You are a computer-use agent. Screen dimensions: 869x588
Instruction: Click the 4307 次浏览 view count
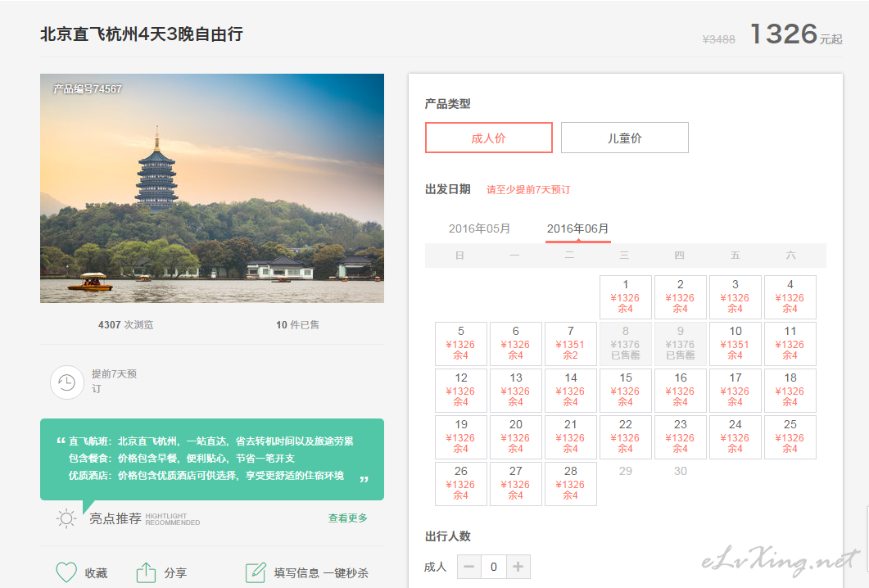[x=126, y=325]
